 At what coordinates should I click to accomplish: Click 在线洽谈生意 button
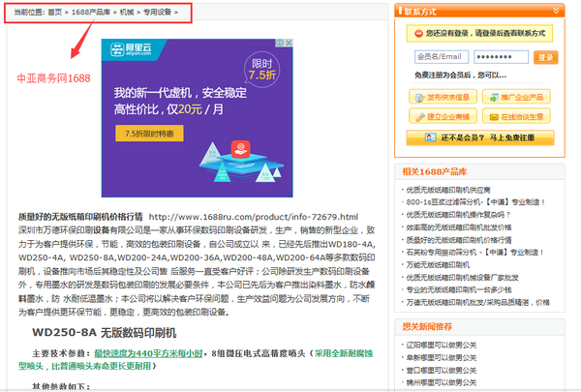click(x=516, y=116)
